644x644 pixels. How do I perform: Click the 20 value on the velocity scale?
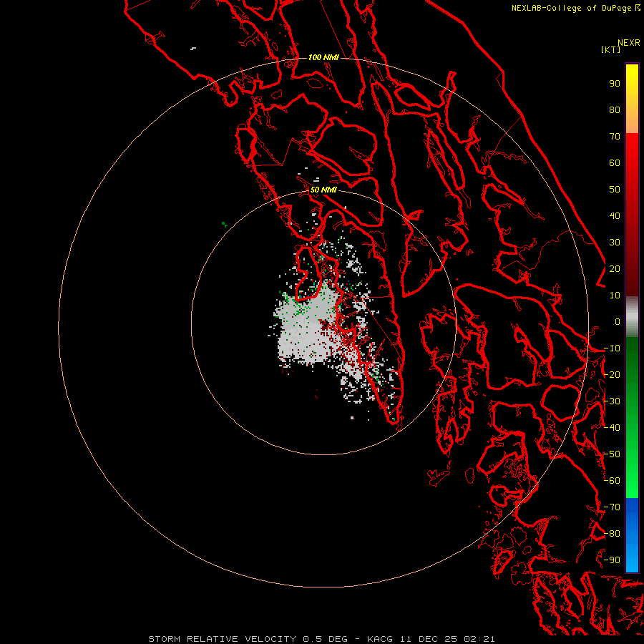(615, 268)
